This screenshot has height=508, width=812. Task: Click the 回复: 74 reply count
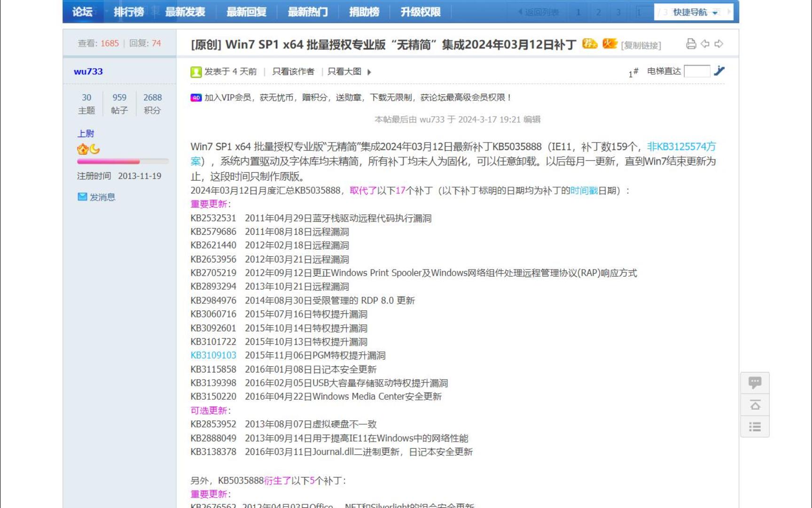[145, 43]
